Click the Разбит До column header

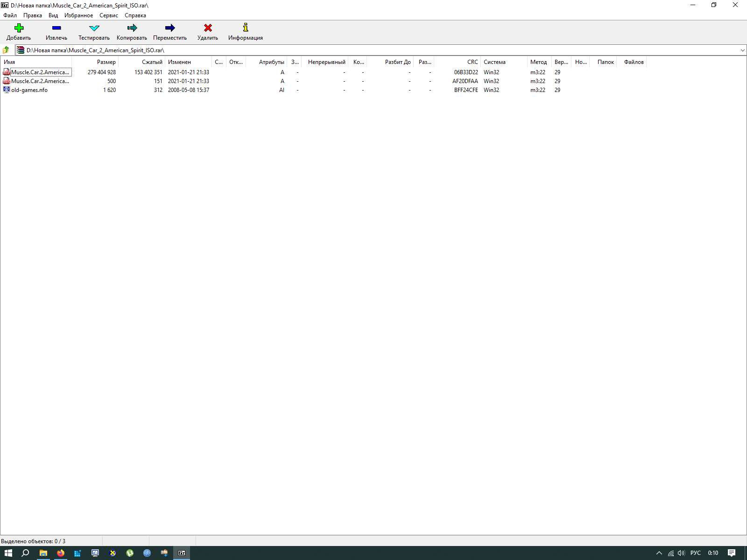pyautogui.click(x=390, y=62)
